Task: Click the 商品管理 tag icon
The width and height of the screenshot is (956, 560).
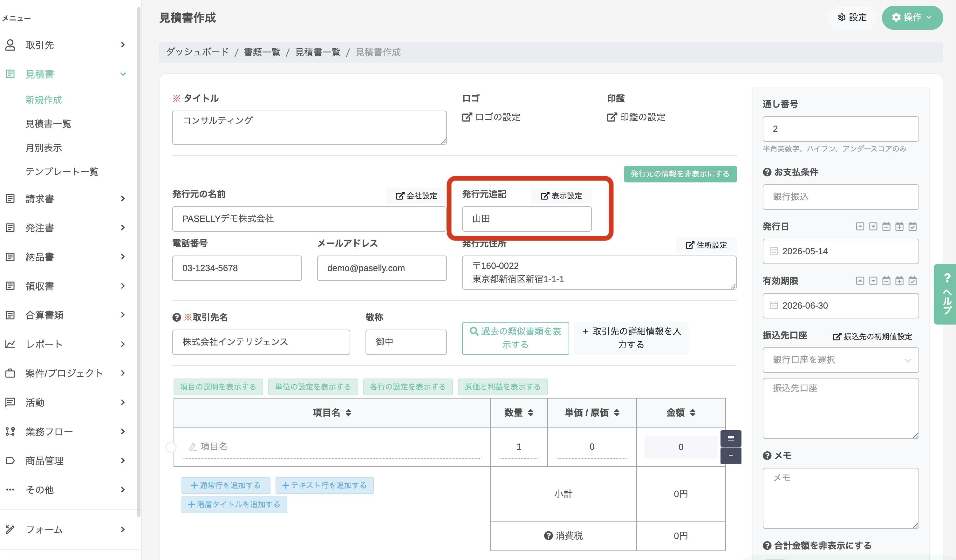Action: [10, 461]
